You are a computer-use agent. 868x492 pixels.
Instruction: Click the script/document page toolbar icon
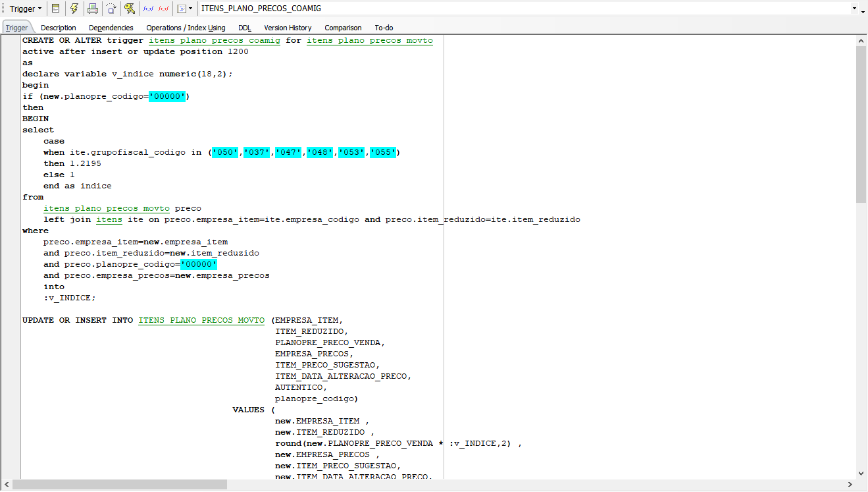click(x=56, y=9)
